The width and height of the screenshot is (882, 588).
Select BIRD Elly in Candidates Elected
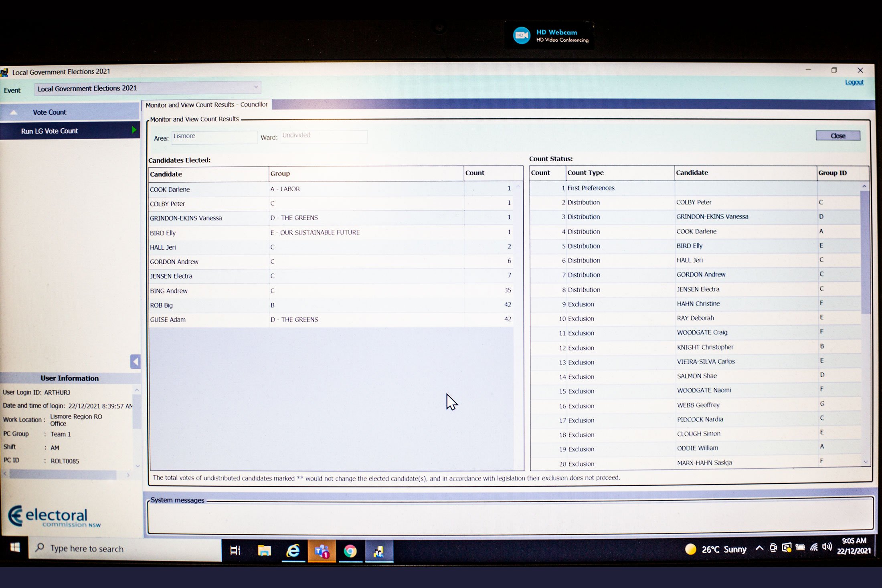click(331, 232)
